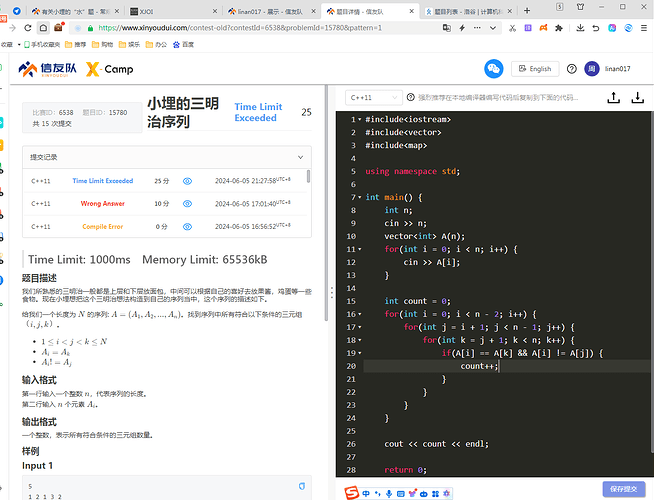
Task: View the Wrong Answer submission eye icon
Action: coord(187,204)
